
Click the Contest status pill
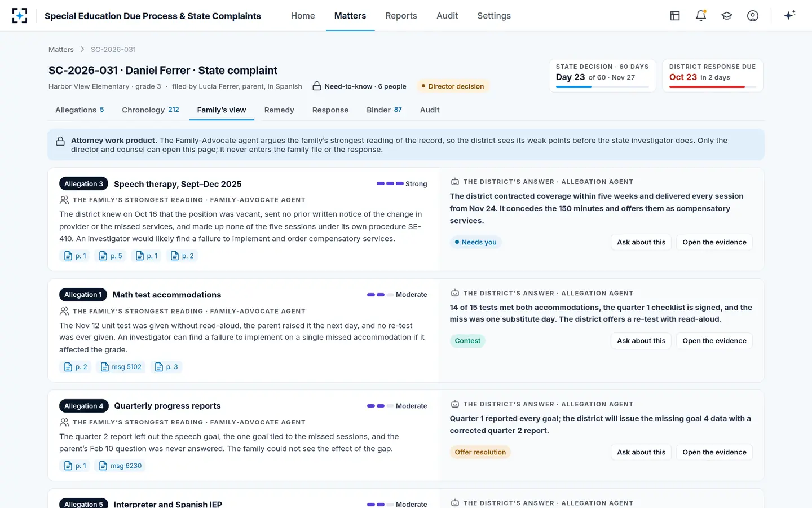(x=467, y=341)
